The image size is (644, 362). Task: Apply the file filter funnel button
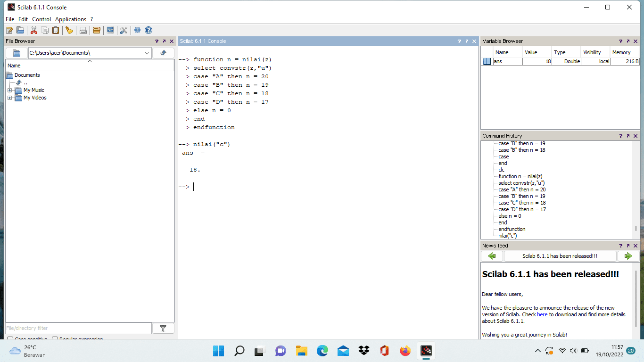(x=163, y=328)
